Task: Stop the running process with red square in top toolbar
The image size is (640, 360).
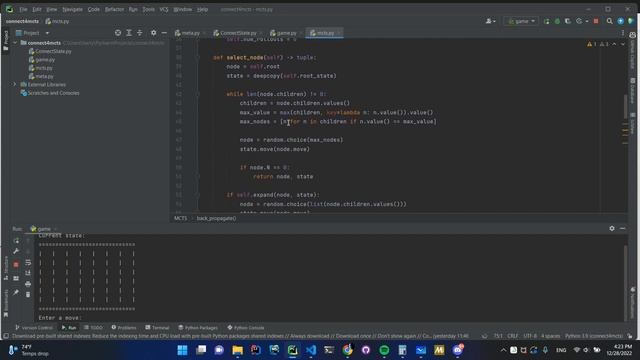Action: click(x=596, y=21)
